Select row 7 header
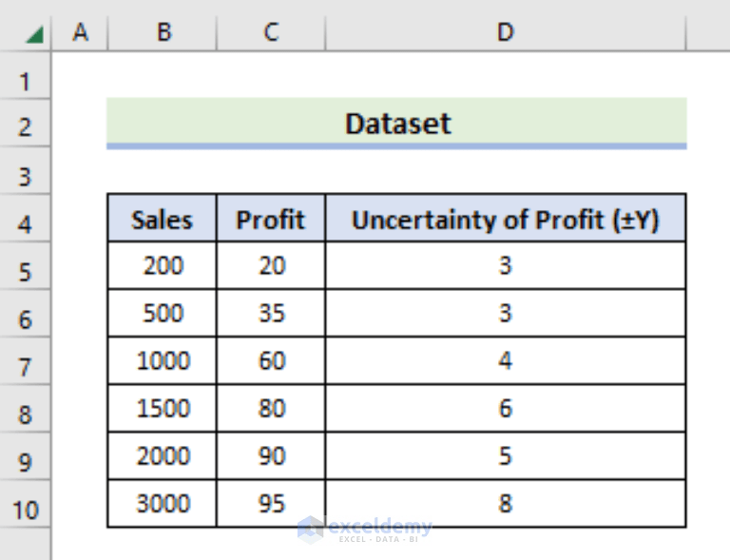Screen dimensions: 730x560 coord(26,367)
